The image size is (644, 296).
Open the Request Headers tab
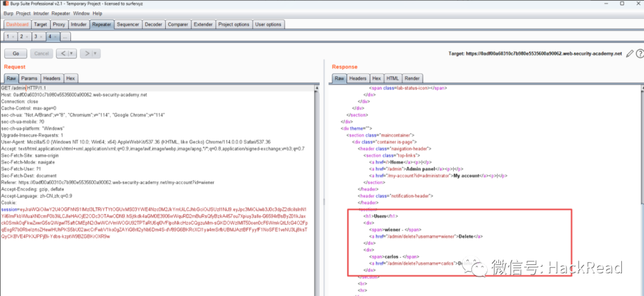[52, 78]
